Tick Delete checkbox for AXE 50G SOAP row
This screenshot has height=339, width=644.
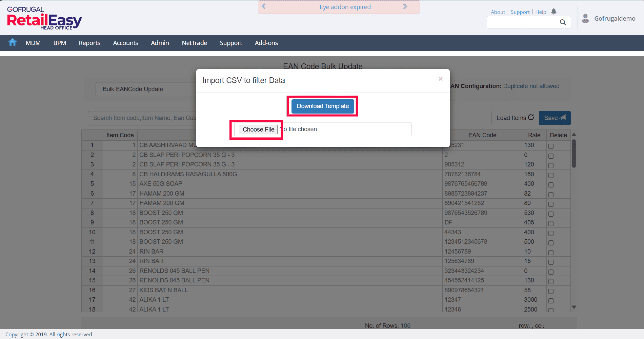coord(551,185)
